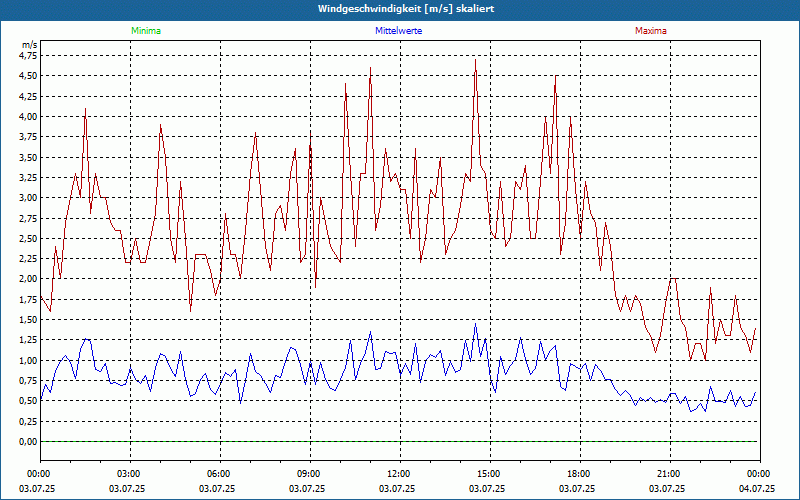Click the 0,00 y-axis tick label

tap(28, 441)
